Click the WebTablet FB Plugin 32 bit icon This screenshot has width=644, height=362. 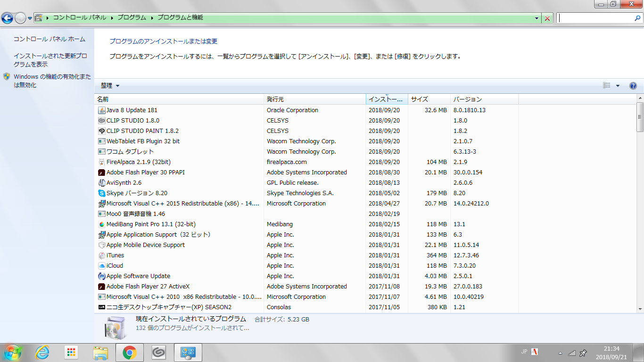click(101, 141)
